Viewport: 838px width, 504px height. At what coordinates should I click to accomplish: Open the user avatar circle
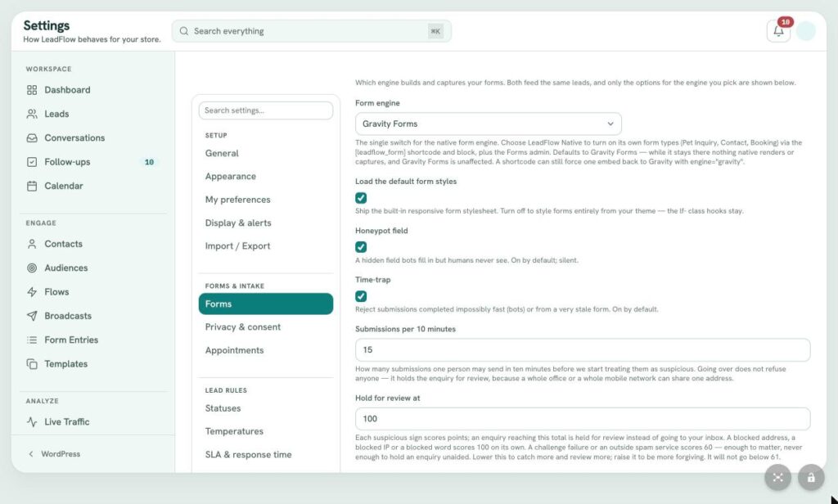point(806,31)
